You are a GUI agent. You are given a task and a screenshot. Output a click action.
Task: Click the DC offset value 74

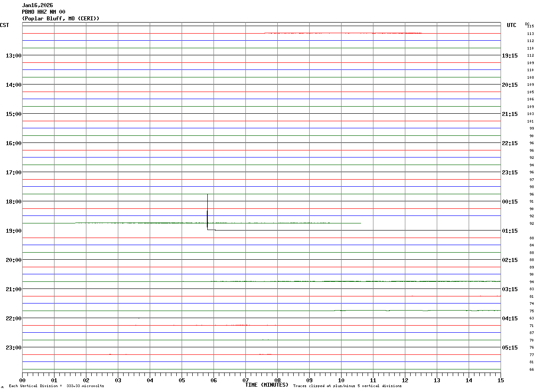(532, 304)
